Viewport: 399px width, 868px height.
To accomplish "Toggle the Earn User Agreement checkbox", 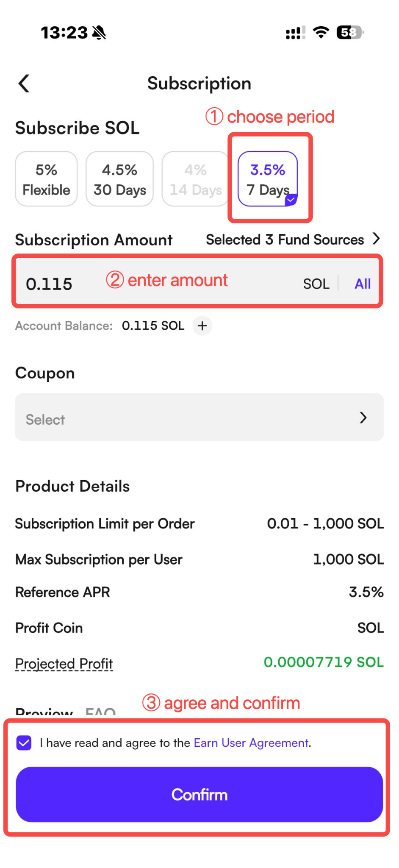I will [x=24, y=743].
